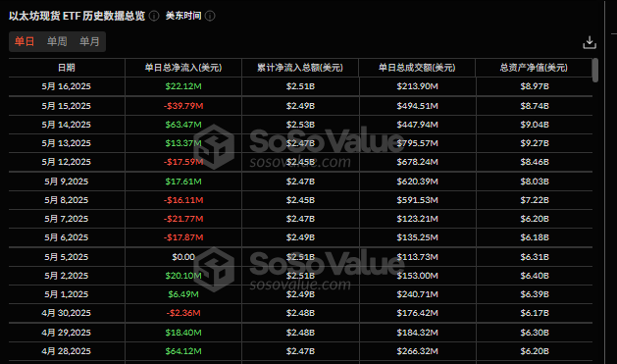Select the net asset value $6.18B
617x364 pixels.
535,237
